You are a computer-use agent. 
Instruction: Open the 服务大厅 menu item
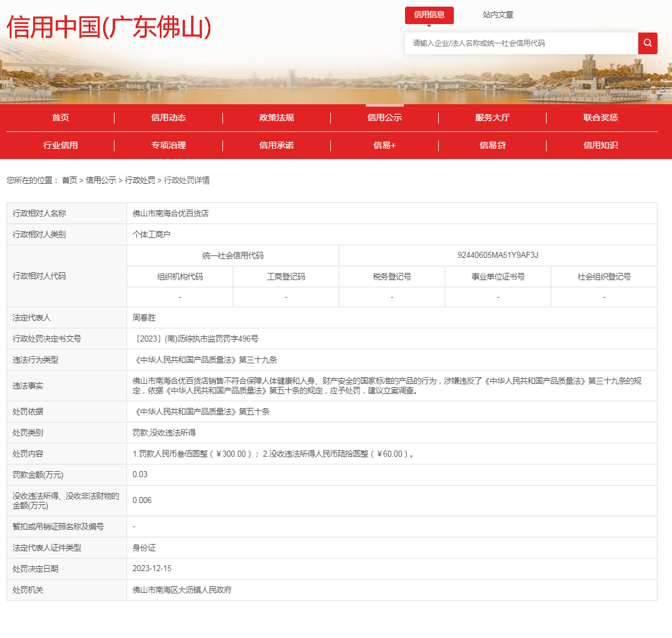point(492,117)
